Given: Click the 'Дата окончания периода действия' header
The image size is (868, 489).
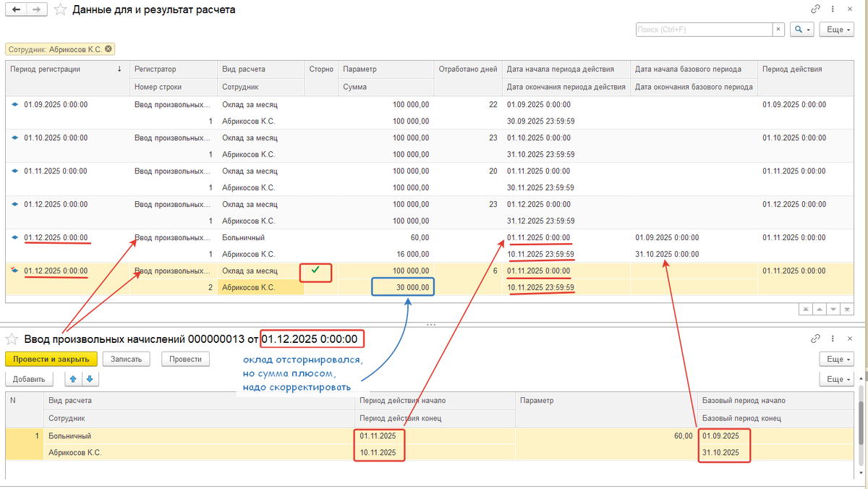Looking at the screenshot, I should pyautogui.click(x=566, y=87).
